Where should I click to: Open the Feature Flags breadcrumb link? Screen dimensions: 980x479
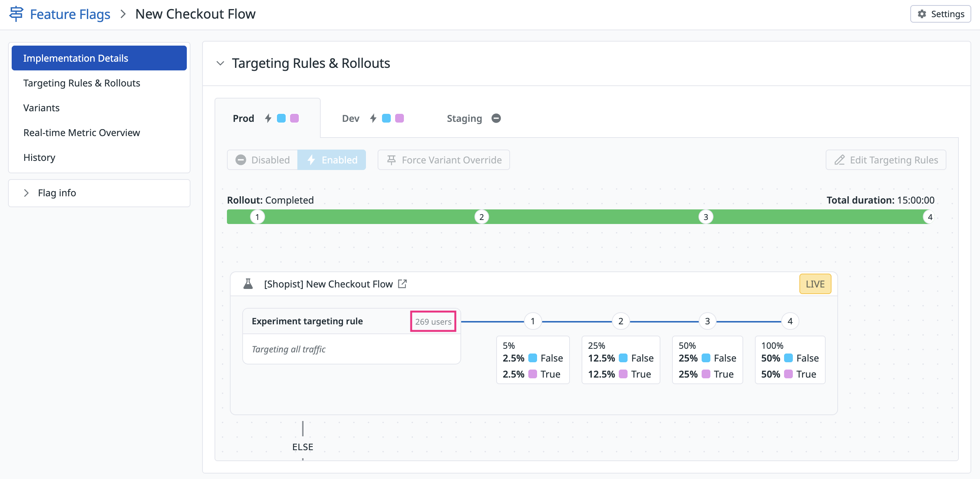point(70,14)
